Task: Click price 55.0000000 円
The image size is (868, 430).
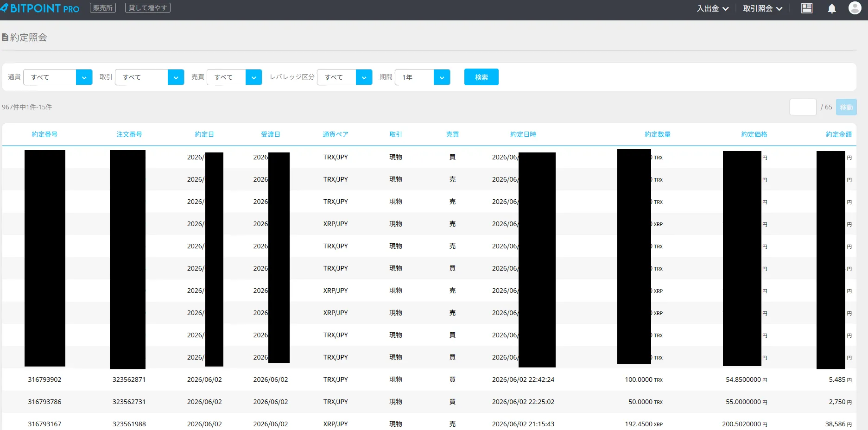Action: [x=747, y=402]
